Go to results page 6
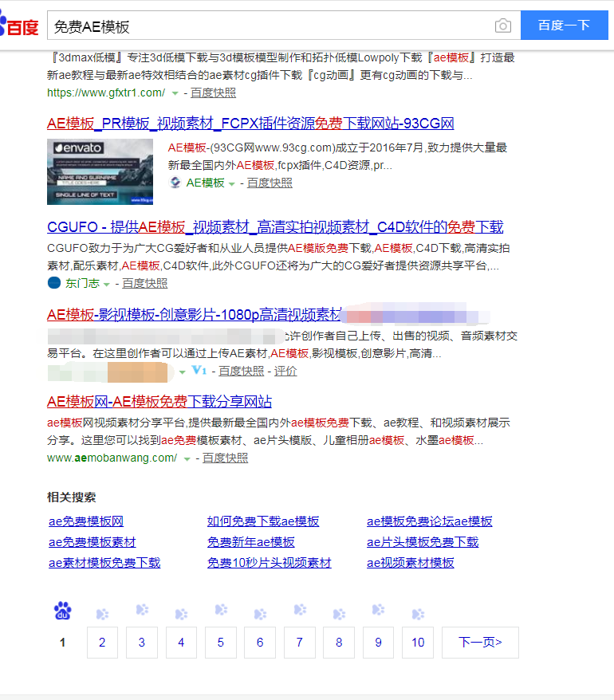 [x=260, y=643]
